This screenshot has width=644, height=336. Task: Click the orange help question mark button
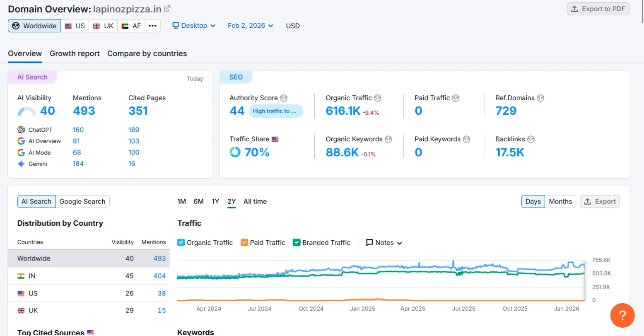click(622, 315)
